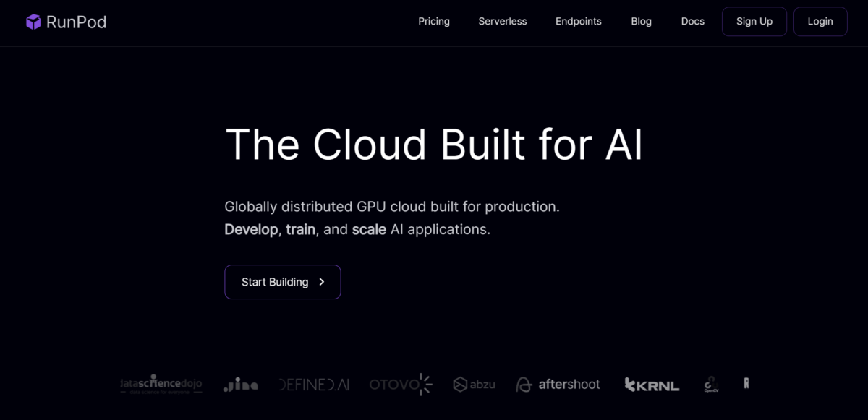
Task: Visit the Blog from the navbar
Action: 641,22
